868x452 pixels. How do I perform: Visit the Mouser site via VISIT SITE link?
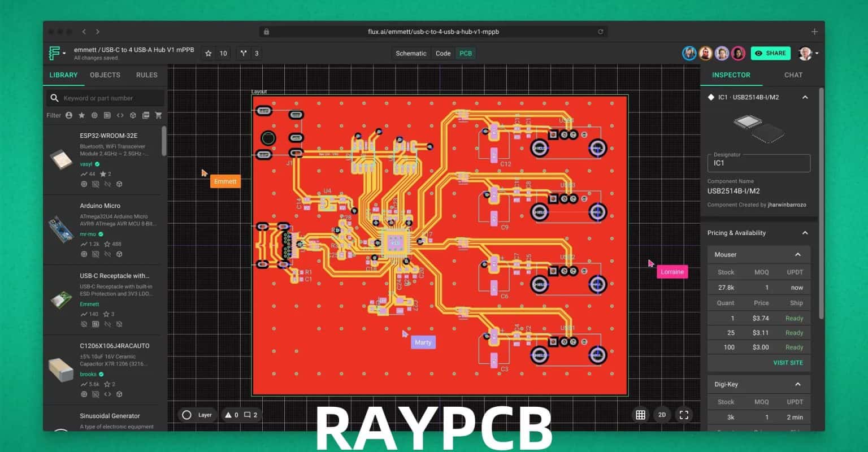pyautogui.click(x=788, y=362)
